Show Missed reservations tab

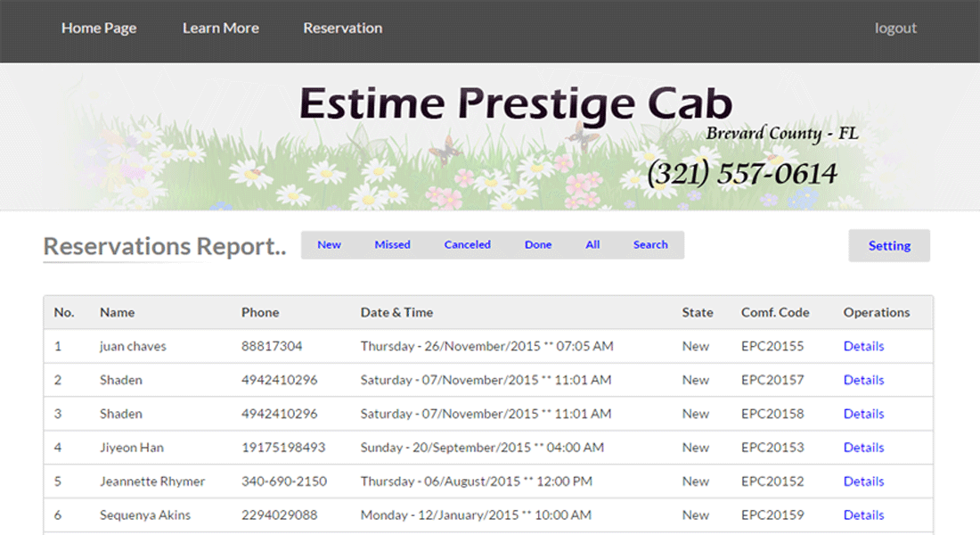tap(392, 245)
